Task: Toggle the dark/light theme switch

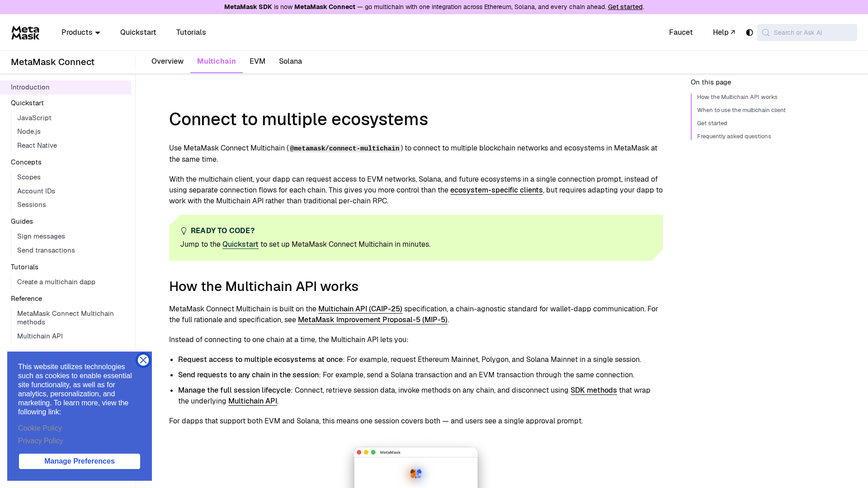Action: coord(750,33)
